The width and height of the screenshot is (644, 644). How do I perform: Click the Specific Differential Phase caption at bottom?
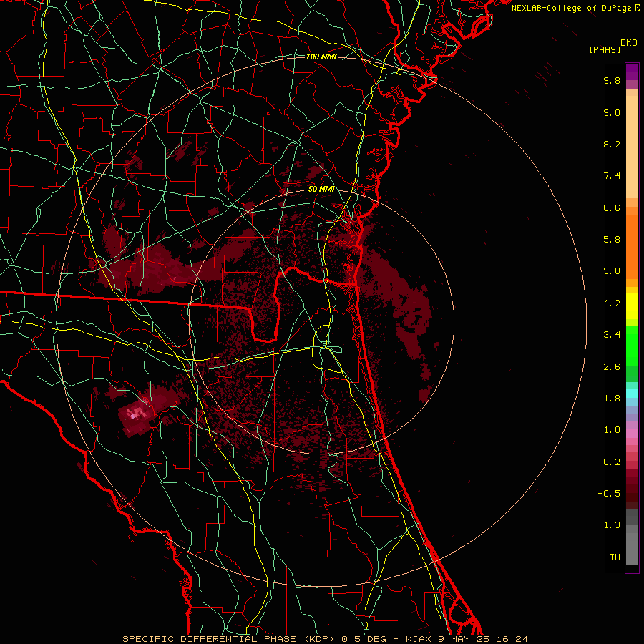pyautogui.click(x=326, y=639)
